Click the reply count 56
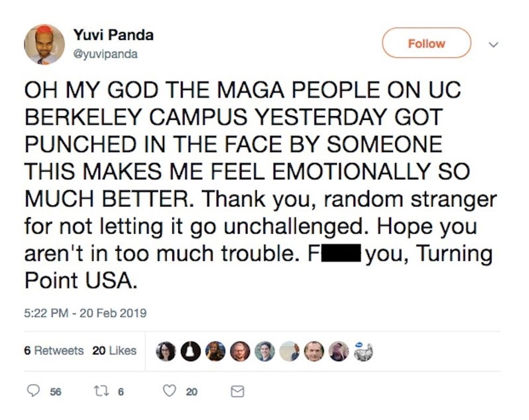The height and width of the screenshot is (420, 529). 56,392
